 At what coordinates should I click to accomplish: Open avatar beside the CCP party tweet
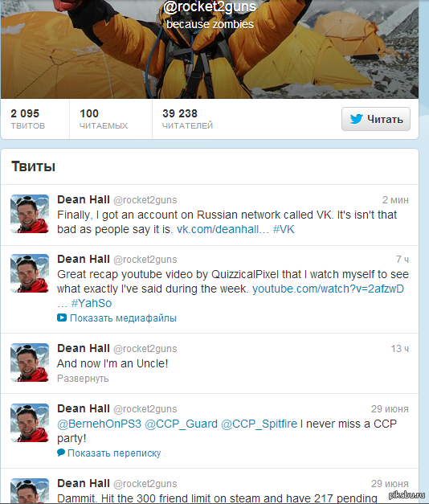pos(30,423)
